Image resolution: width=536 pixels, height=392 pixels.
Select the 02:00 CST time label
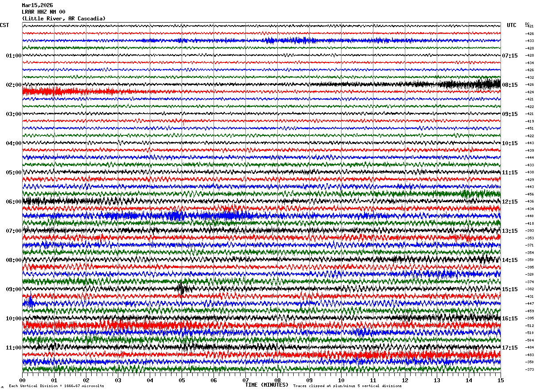click(x=13, y=85)
